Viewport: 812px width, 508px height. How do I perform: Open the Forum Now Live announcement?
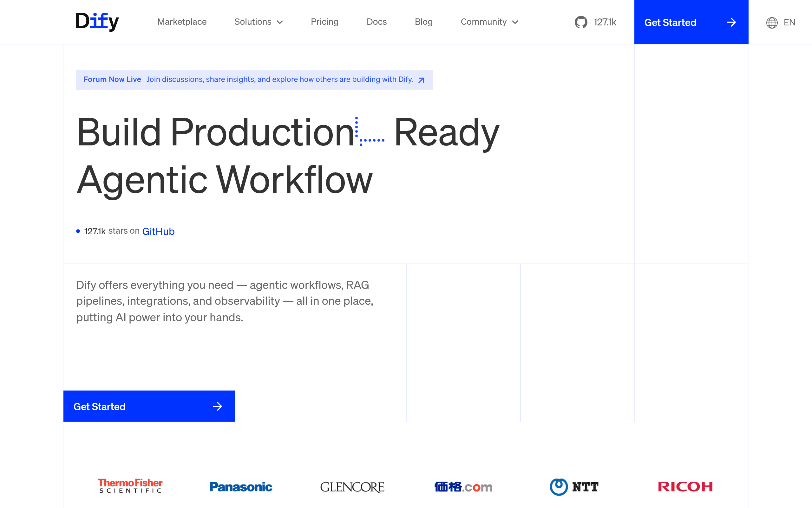coord(112,79)
